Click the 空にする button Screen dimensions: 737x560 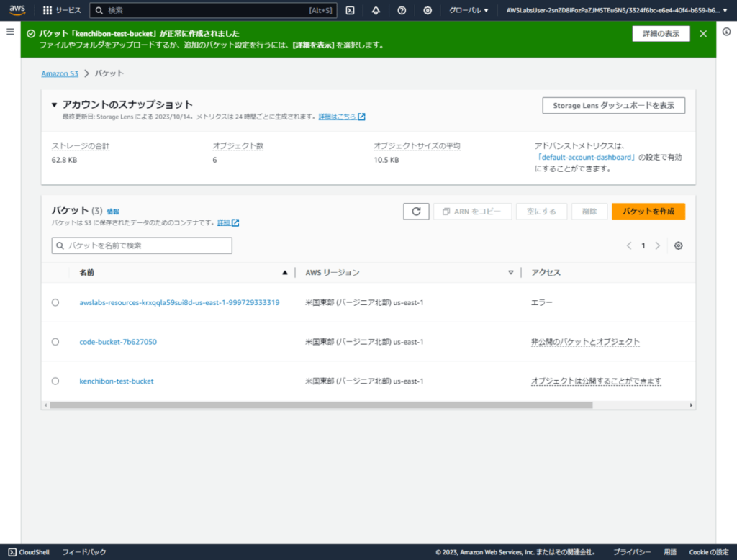point(541,212)
